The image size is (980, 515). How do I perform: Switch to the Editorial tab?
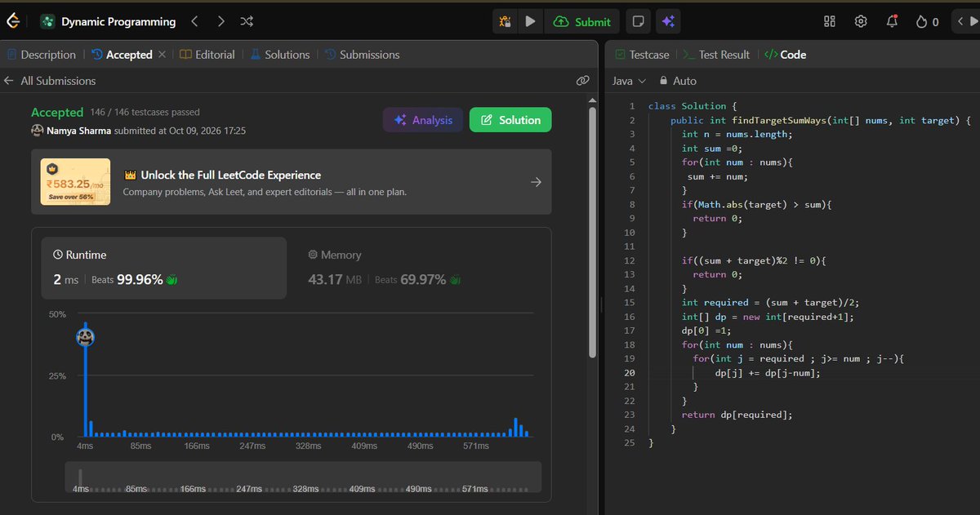pos(207,55)
